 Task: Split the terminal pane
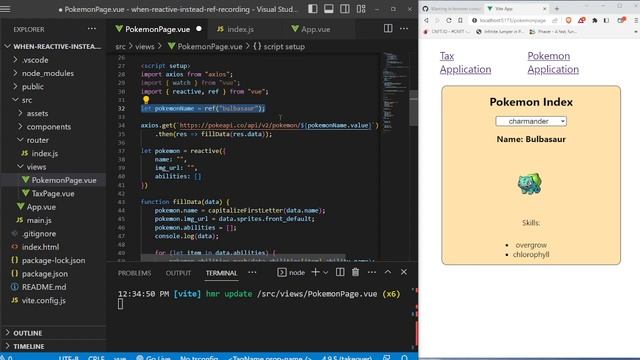coord(340,272)
